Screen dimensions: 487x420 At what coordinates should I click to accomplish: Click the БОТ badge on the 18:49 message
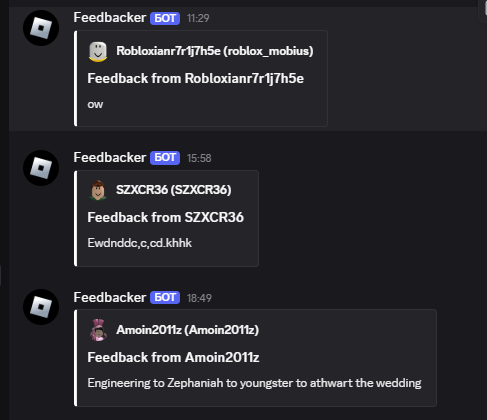tap(165, 297)
